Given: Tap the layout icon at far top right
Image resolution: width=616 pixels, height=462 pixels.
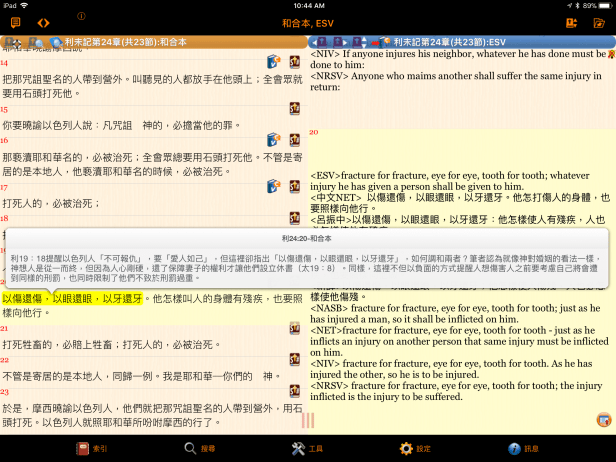Looking at the screenshot, I should pos(600,22).
